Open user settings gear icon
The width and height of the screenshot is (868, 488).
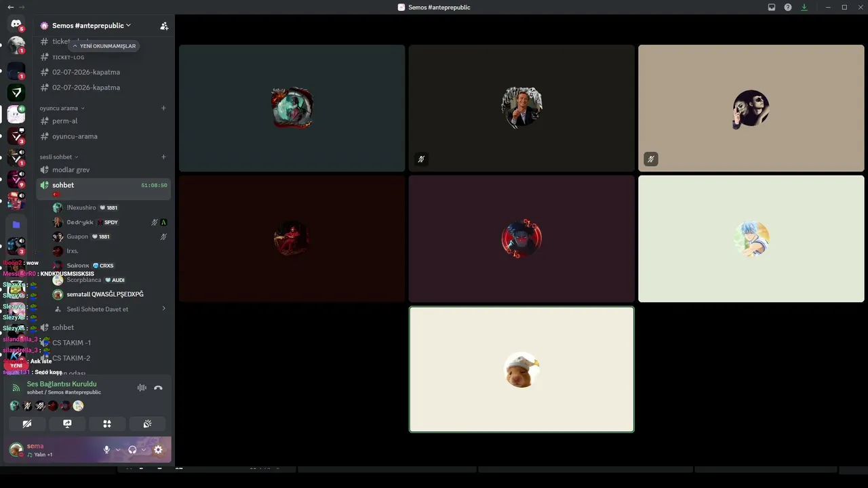158,449
